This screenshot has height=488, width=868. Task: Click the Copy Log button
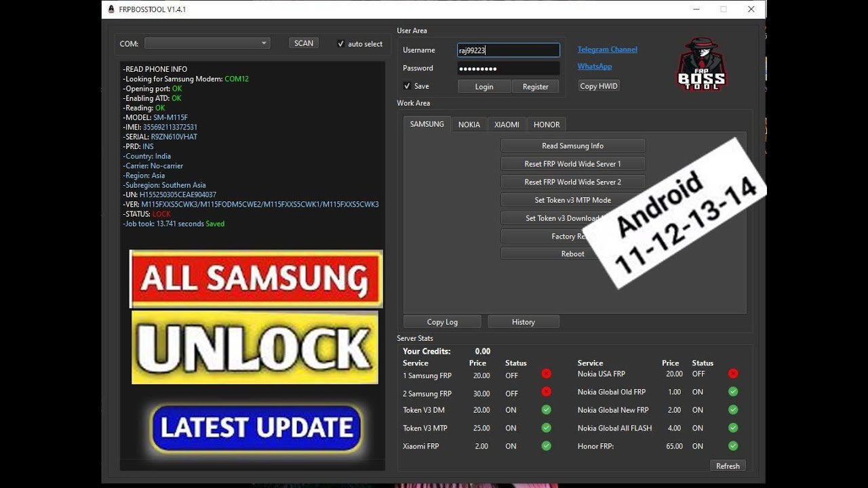[x=442, y=322]
